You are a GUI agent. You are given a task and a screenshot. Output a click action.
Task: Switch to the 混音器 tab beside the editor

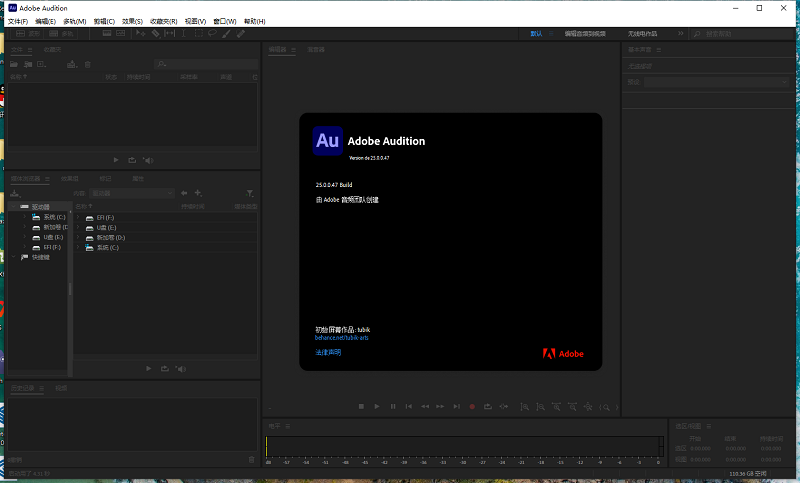coord(316,48)
